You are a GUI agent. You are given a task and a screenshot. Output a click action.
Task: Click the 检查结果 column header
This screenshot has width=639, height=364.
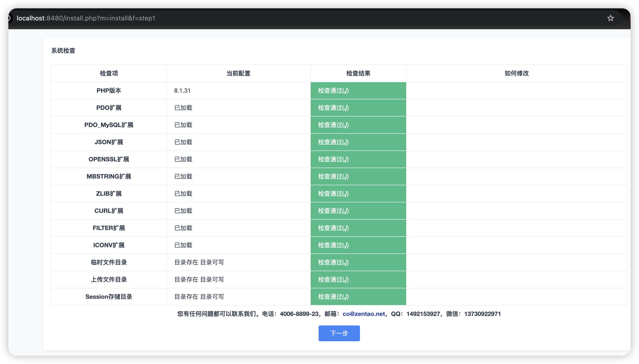(x=358, y=73)
